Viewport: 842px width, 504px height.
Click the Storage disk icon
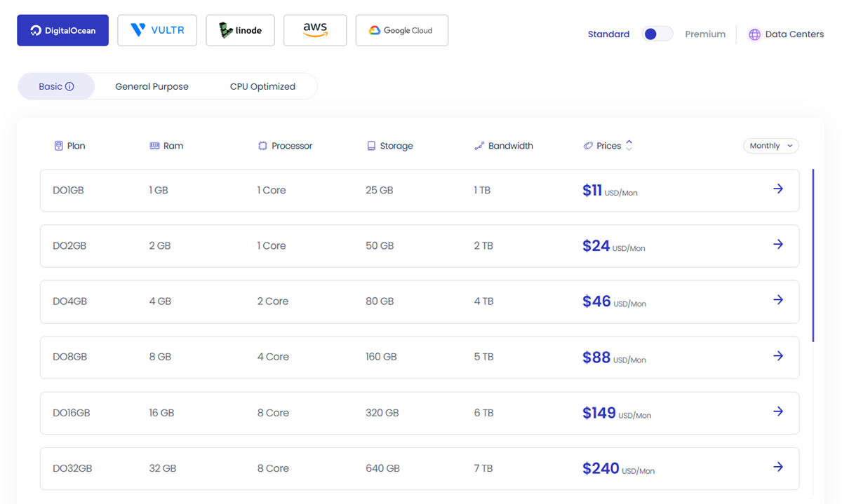[x=370, y=145]
